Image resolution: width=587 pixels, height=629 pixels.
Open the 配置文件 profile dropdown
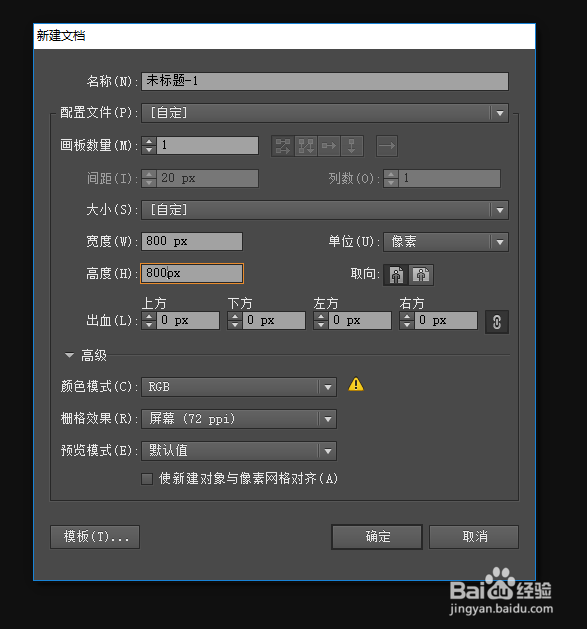(x=325, y=113)
